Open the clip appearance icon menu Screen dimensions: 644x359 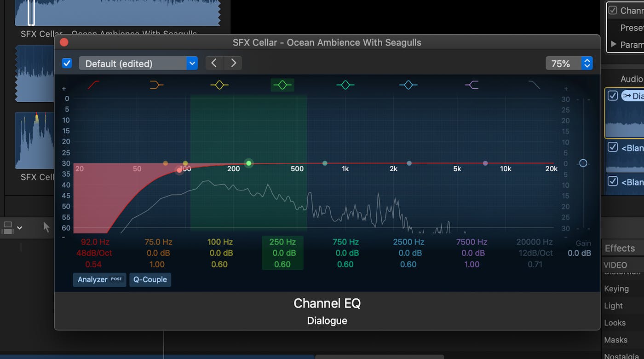click(12, 227)
